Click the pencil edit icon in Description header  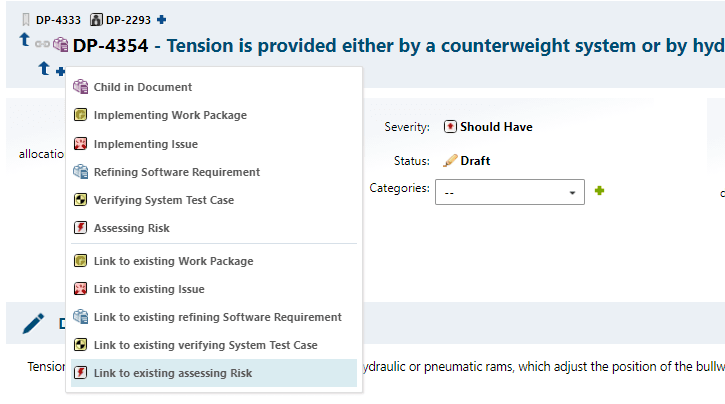[x=34, y=322]
